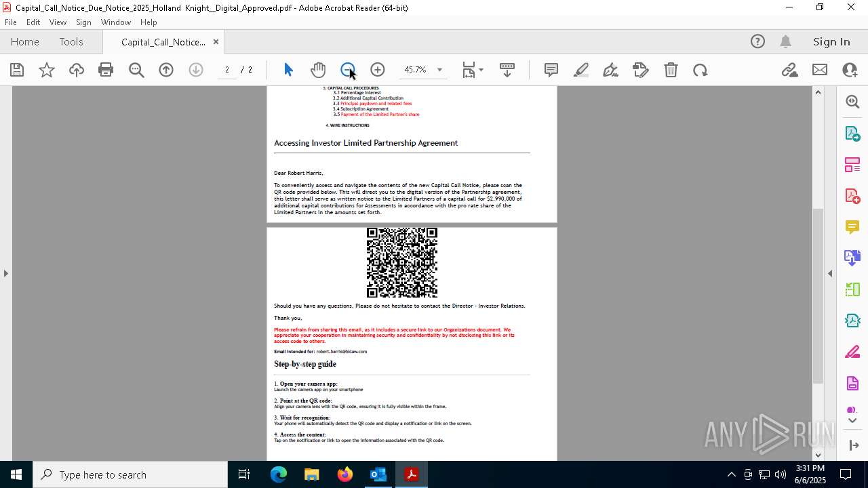Open the Help menu
The height and width of the screenshot is (488, 868).
tap(149, 22)
